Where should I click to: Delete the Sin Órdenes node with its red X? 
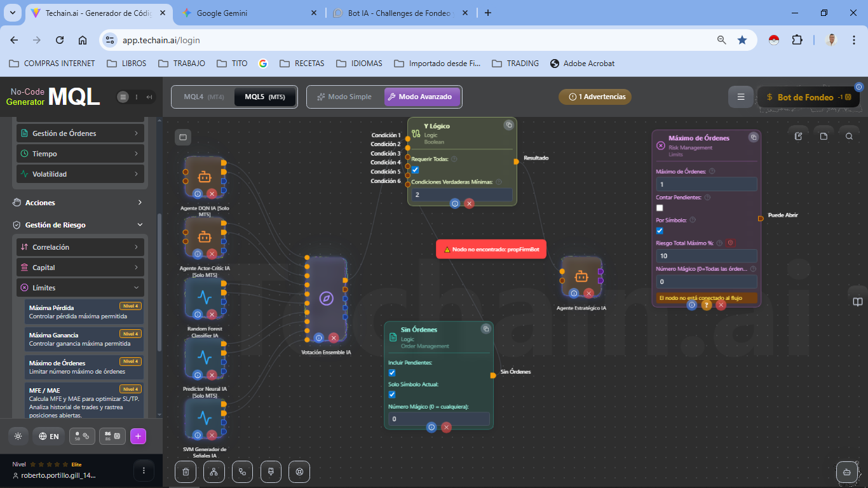click(446, 427)
